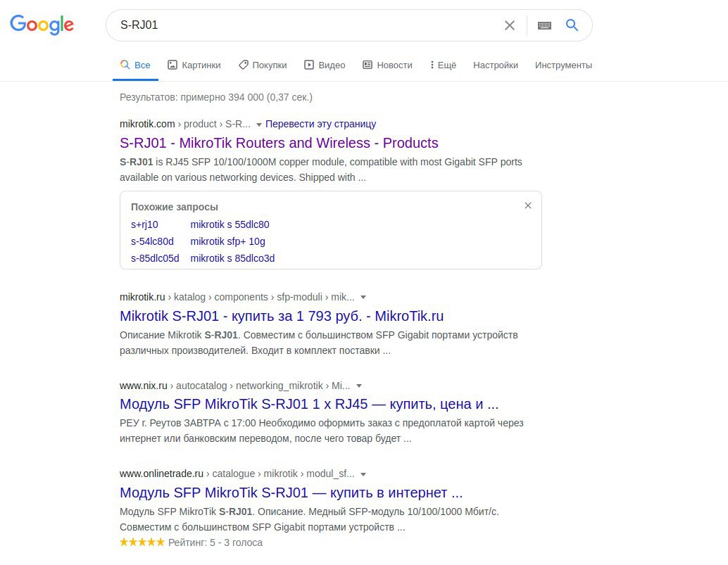Expand dropdown arrow next to mikrotik.ru result
The image size is (728, 565).
click(x=363, y=298)
